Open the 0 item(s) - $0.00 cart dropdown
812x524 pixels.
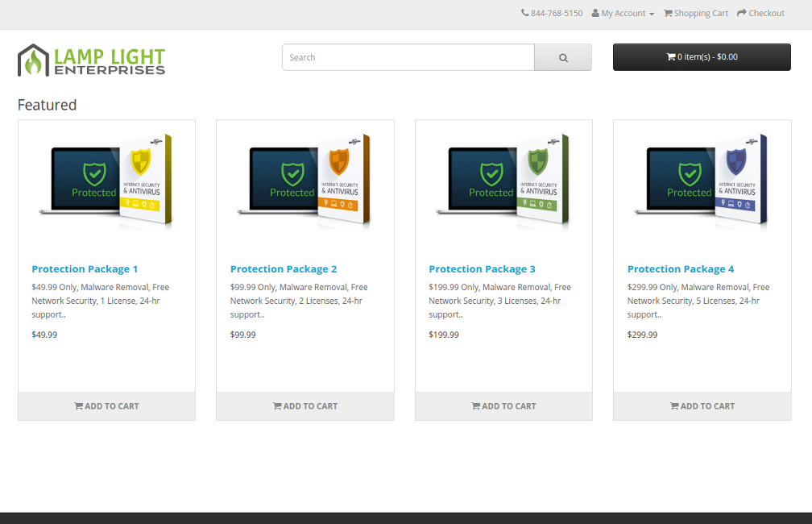(702, 57)
